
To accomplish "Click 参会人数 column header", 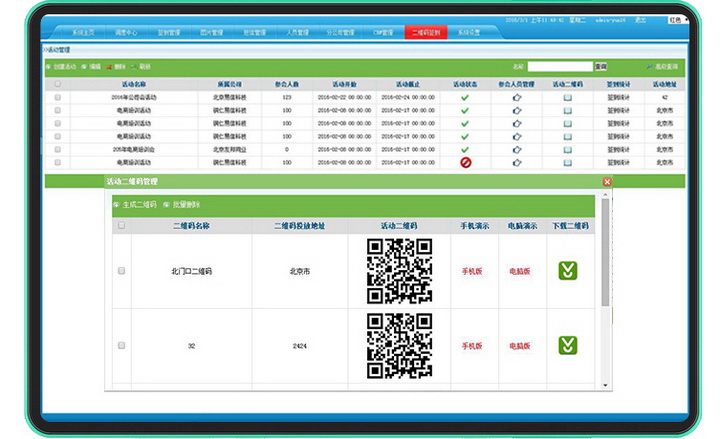I will pyautogui.click(x=287, y=84).
